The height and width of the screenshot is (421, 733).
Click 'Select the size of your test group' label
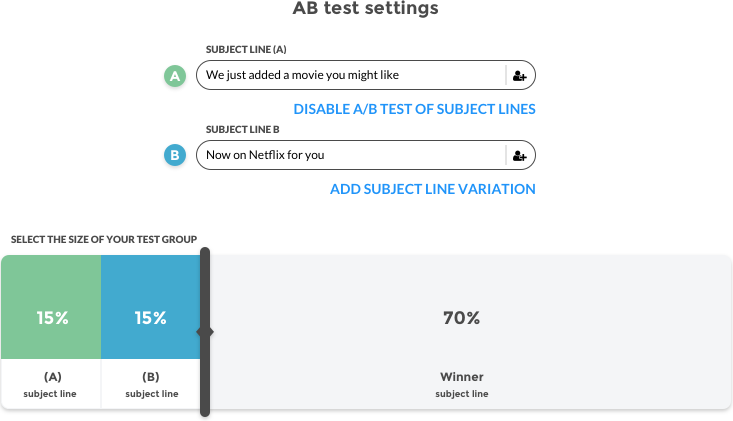click(104, 239)
